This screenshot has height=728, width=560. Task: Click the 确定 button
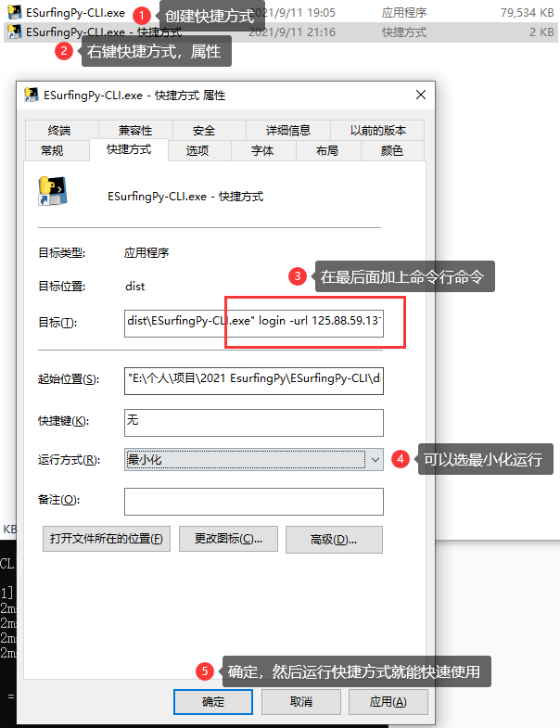213,701
